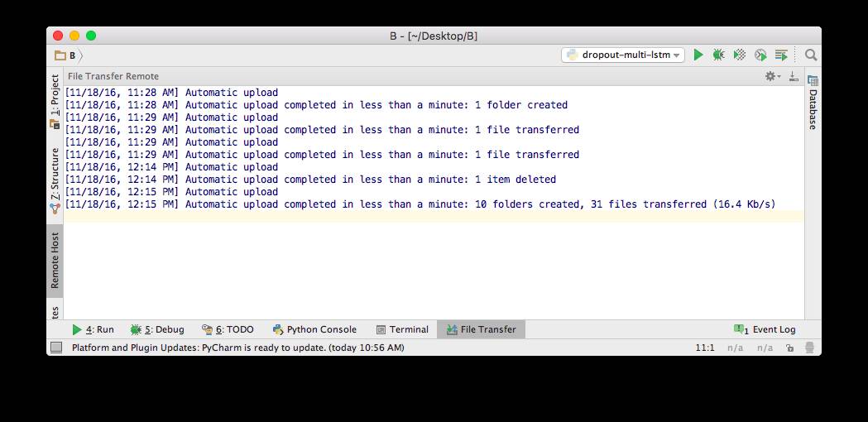This screenshot has height=422, width=868.
Task: Hide the File Transfer tool window with the down arrow icon
Action: click(794, 76)
